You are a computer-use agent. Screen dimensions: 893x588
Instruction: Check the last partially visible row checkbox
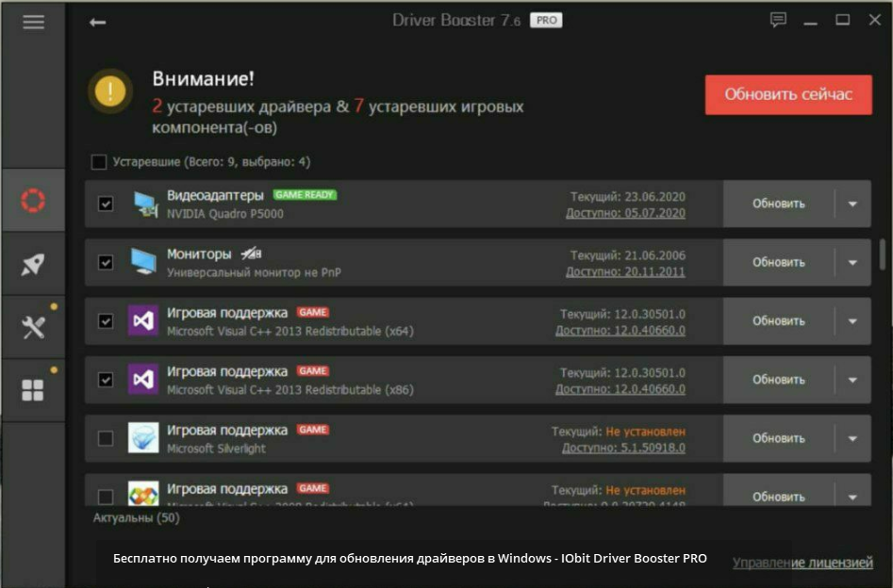click(x=106, y=497)
